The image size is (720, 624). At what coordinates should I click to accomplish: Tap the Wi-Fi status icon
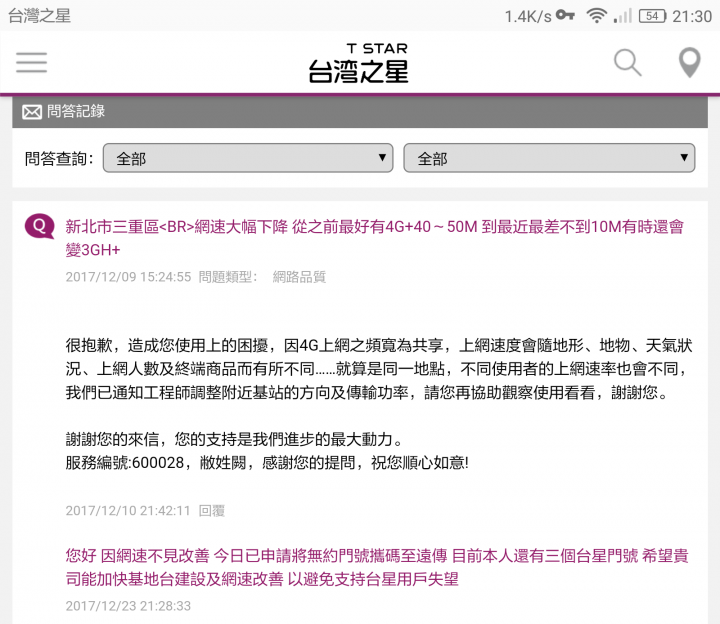tap(596, 16)
